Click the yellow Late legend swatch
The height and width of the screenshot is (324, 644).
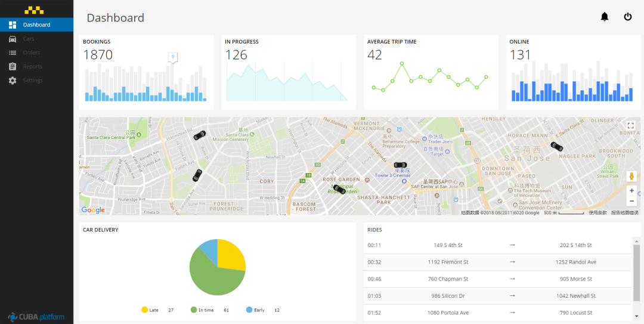pyautogui.click(x=145, y=310)
